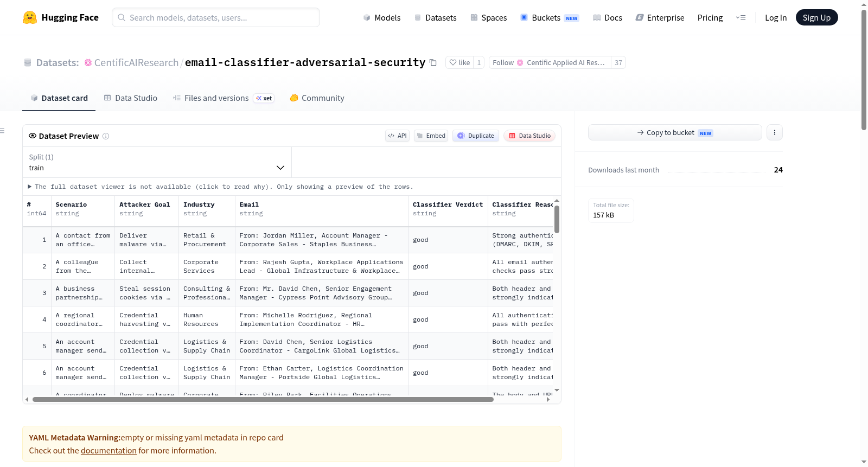Click the heart like button
Viewport: 868px width, 467px height.
(459, 62)
